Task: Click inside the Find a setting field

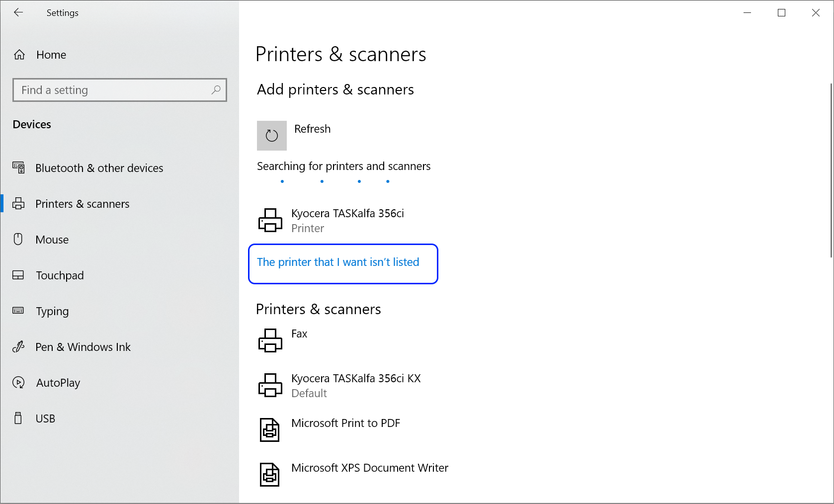Action: coord(120,90)
